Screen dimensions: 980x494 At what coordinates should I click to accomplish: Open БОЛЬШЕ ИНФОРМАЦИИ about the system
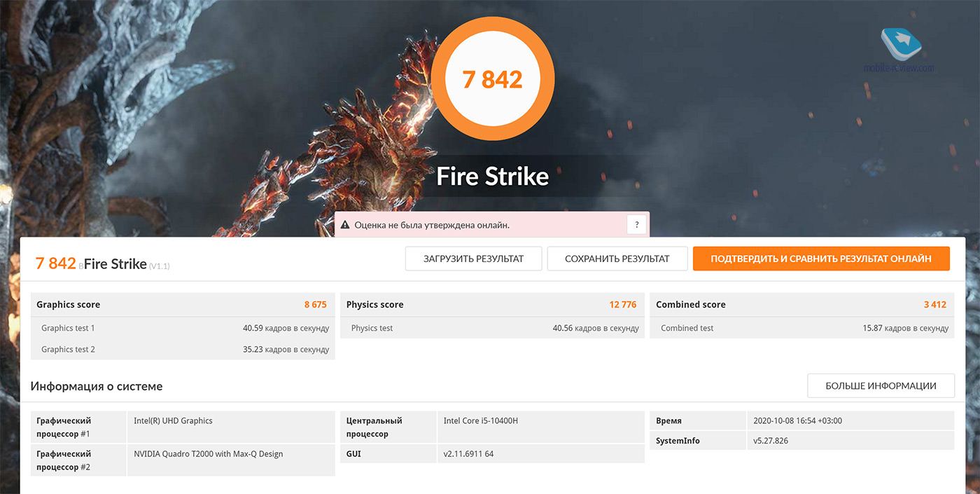881,385
